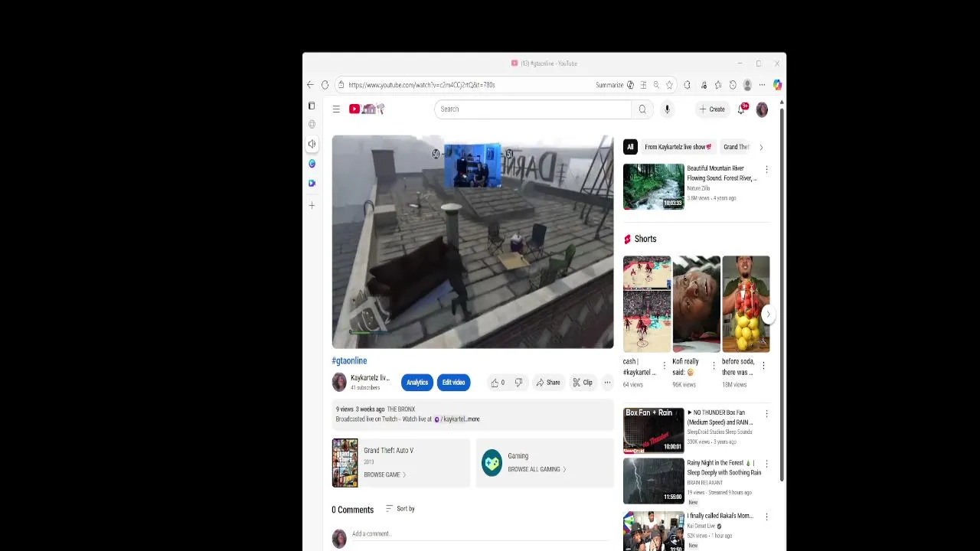Click the Grand Theft Auto V cover art
This screenshot has width=980, height=551.
click(345, 463)
